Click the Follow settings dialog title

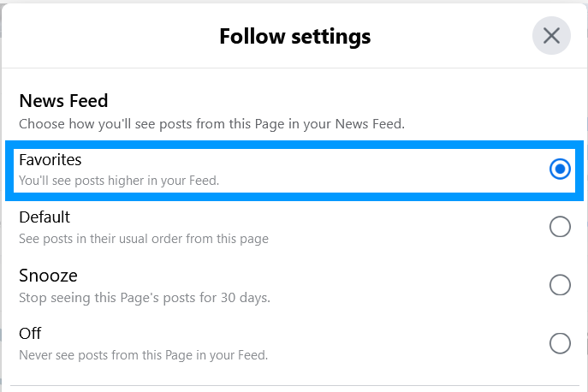coord(295,37)
